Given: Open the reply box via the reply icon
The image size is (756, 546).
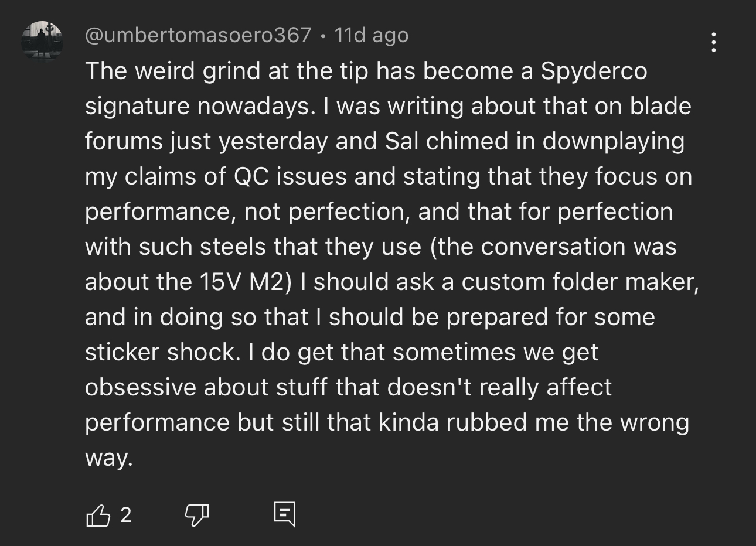Looking at the screenshot, I should 285,515.
